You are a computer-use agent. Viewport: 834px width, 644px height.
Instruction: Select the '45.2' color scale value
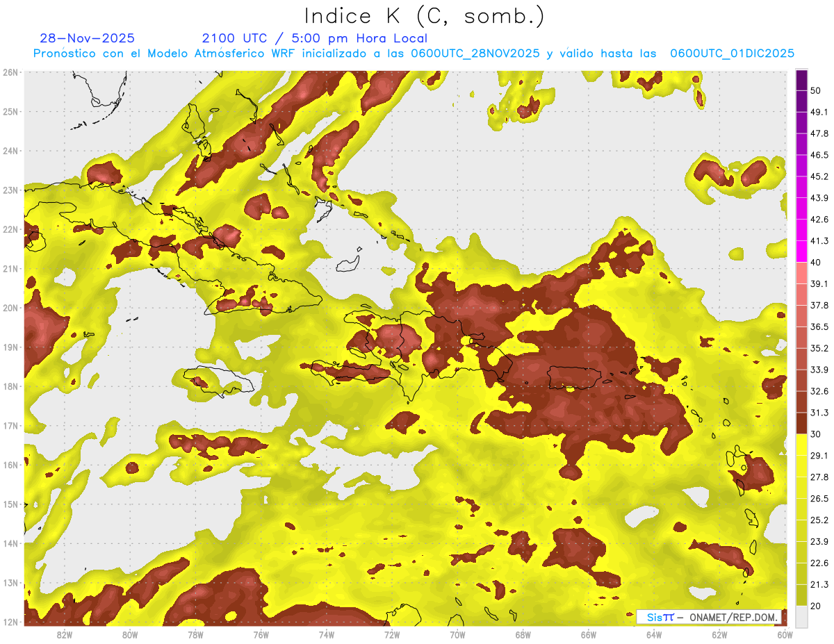[x=819, y=176]
